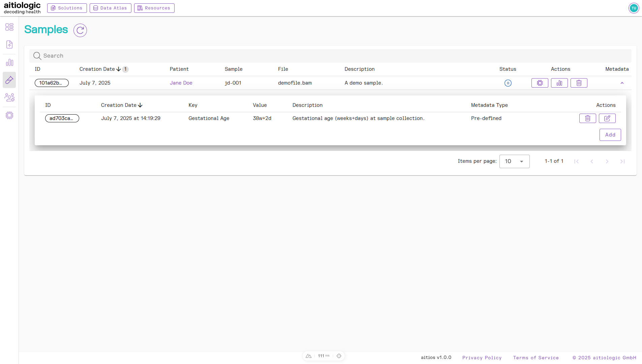
Task: Open the Privacy Policy link
Action: (x=482, y=358)
